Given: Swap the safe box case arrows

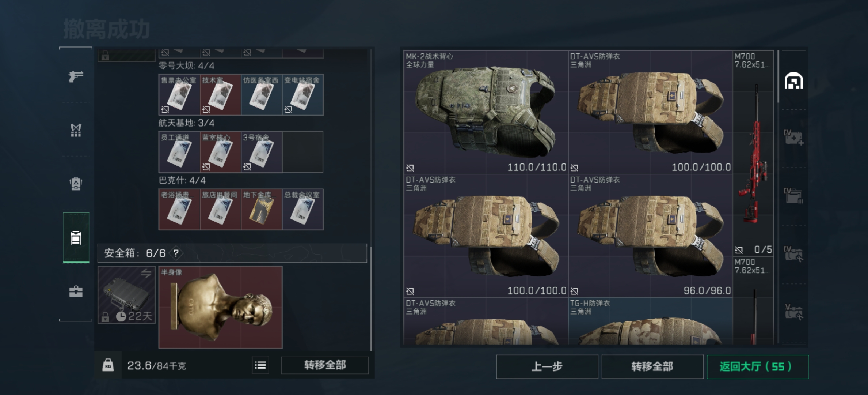Looking at the screenshot, I should 146,273.
